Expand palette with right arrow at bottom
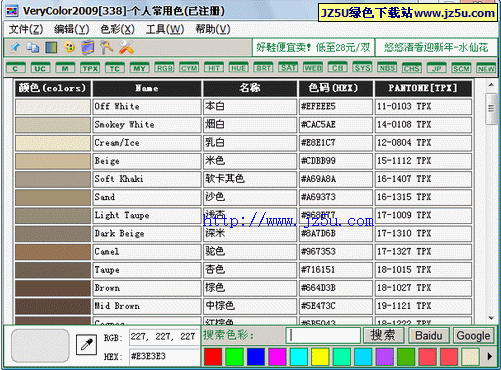501x370 pixels. (489, 356)
